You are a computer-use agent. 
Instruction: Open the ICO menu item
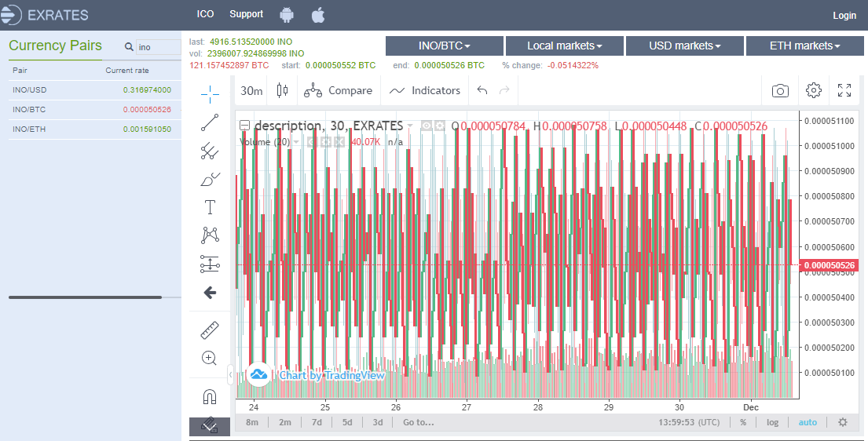click(205, 15)
